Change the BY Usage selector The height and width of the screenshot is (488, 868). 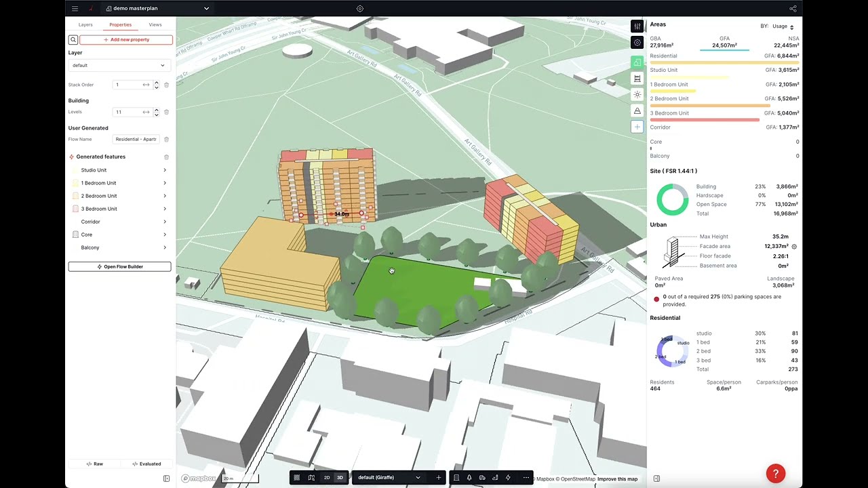[783, 26]
